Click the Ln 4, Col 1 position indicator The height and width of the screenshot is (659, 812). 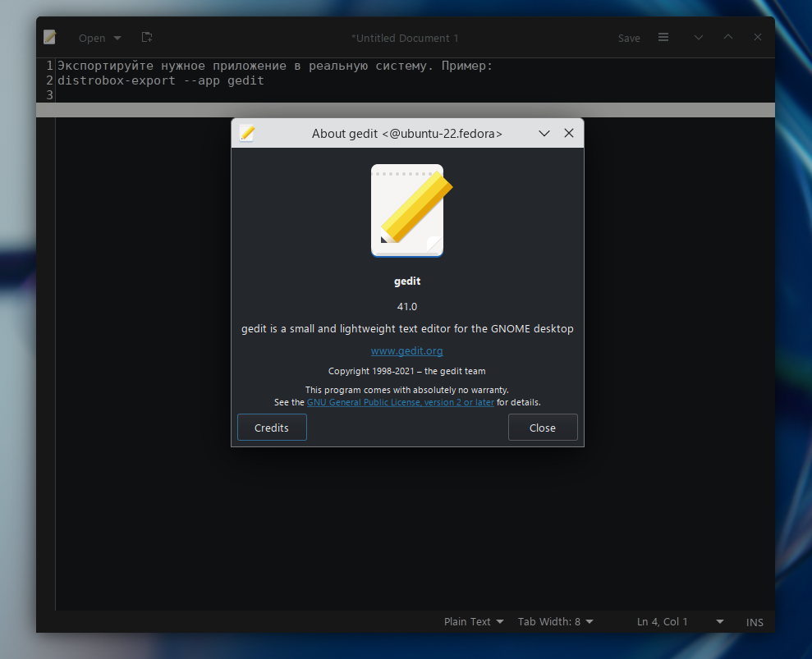[x=663, y=622]
